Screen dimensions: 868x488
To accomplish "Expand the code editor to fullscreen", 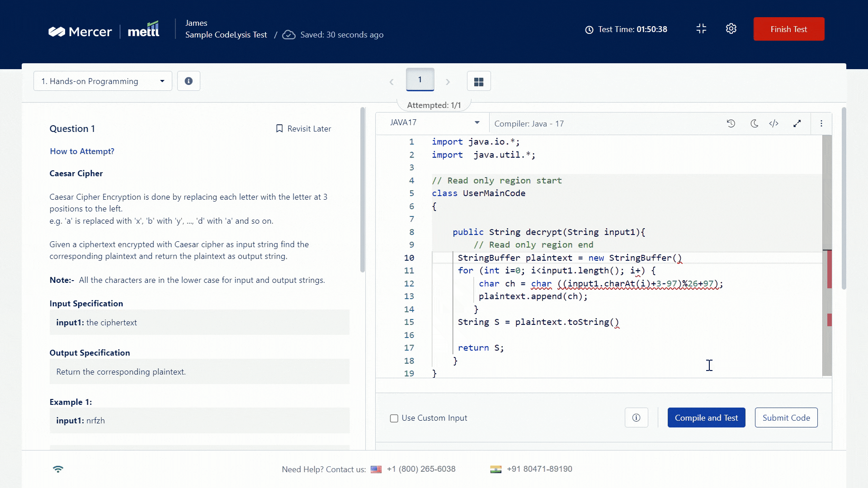I will [x=797, y=123].
